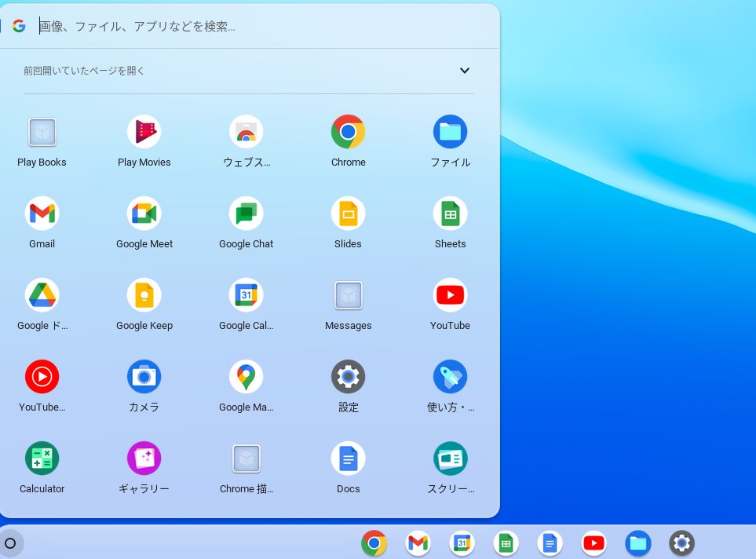
Task: Launch Play Movies app
Action: pos(144,132)
